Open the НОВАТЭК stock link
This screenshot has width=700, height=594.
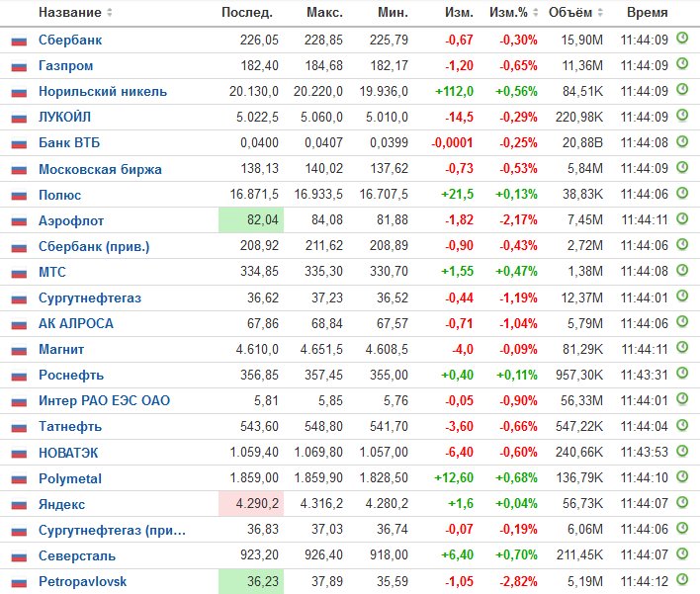tap(68, 453)
